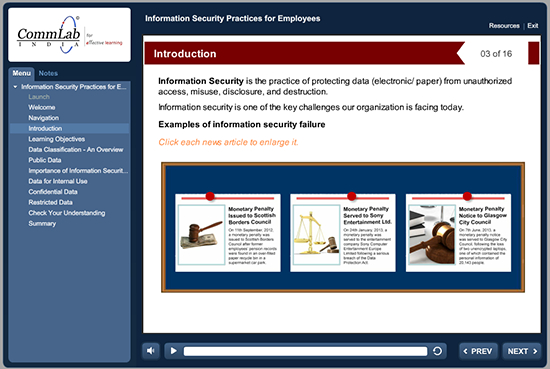
Task: Click the red pin on Sony Entertainment article
Action: [351, 196]
